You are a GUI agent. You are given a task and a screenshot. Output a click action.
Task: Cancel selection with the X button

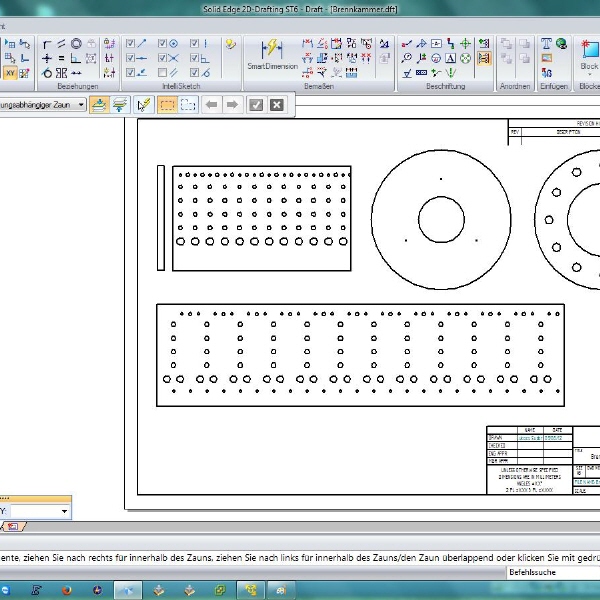point(277,104)
